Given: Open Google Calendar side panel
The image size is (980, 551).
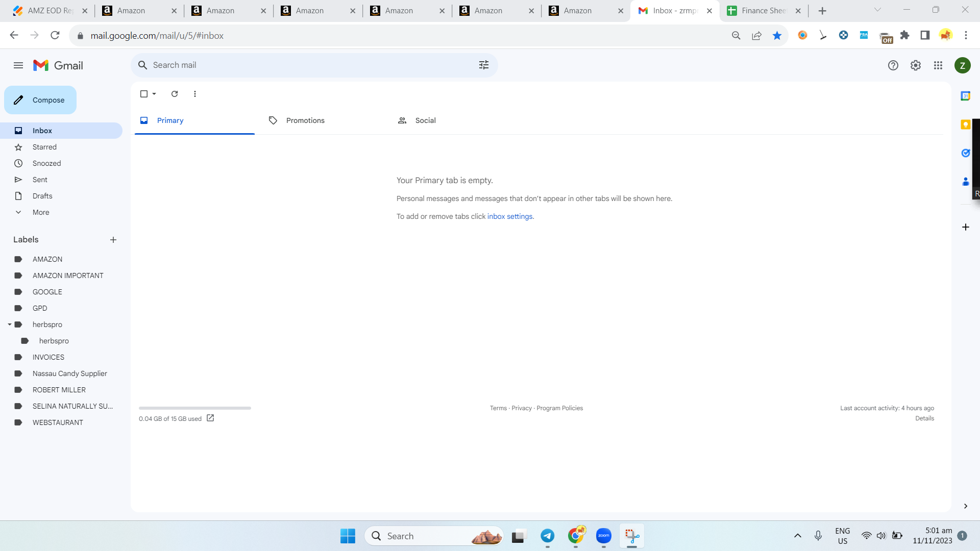Looking at the screenshot, I should 965,96.
